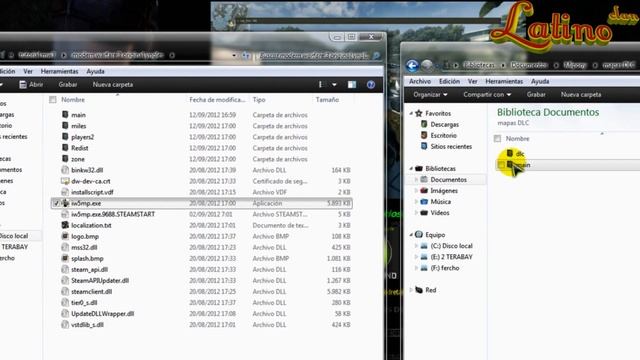This screenshot has width=640, height=360.
Task: Toggle select-all checkbox beside Nombre in left window
Action: [53, 100]
